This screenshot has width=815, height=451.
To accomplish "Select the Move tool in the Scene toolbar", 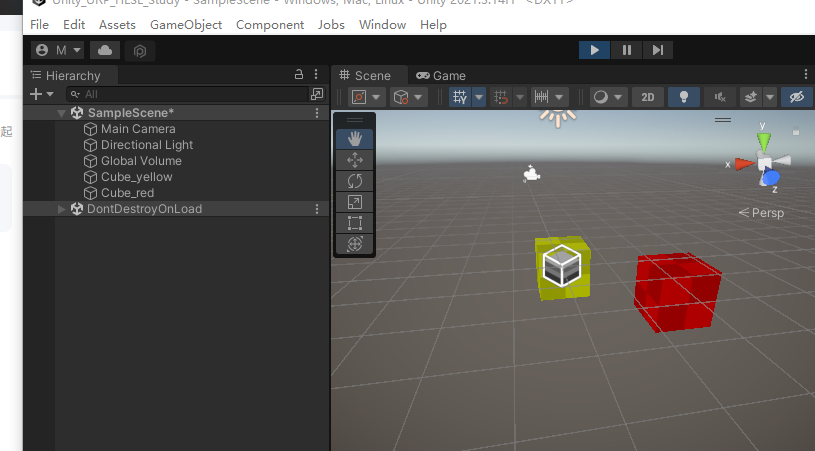I will pos(354,160).
